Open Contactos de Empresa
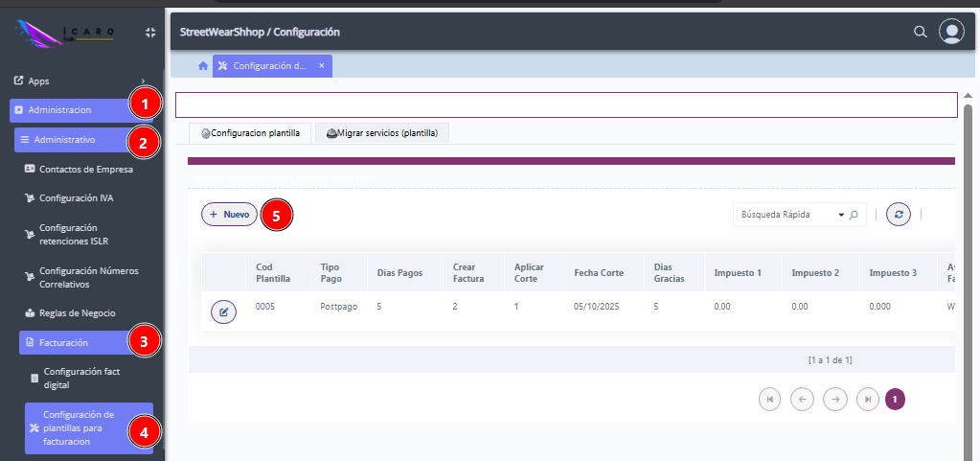 tap(85, 170)
